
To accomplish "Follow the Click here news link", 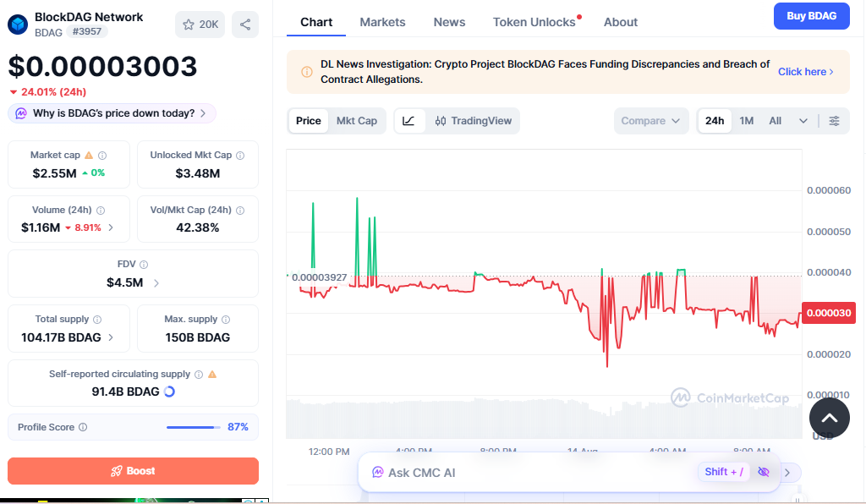I will coord(805,72).
